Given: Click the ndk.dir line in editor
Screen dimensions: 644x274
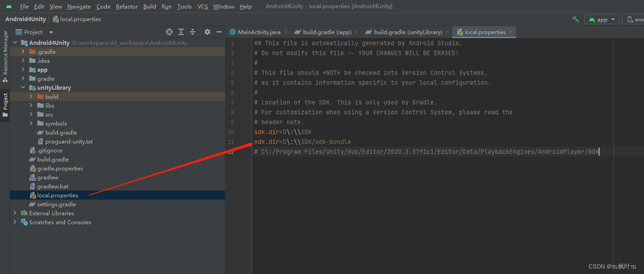Looking at the screenshot, I should click(303, 142).
